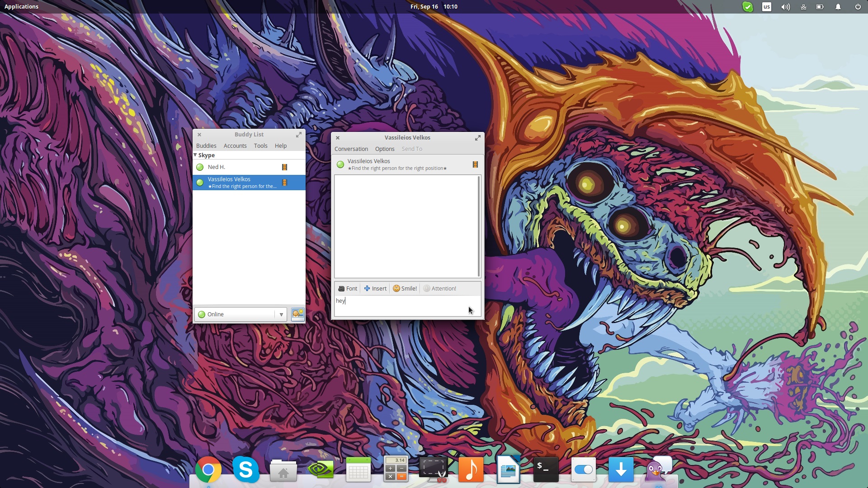This screenshot has width=868, height=488.
Task: Open the power session menu icon
Action: coord(858,7)
